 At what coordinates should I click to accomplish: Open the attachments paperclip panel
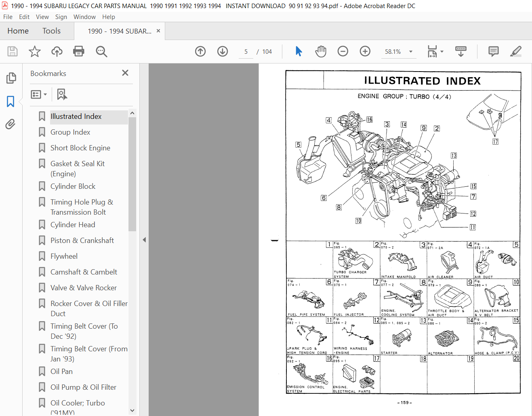pyautogui.click(x=11, y=124)
